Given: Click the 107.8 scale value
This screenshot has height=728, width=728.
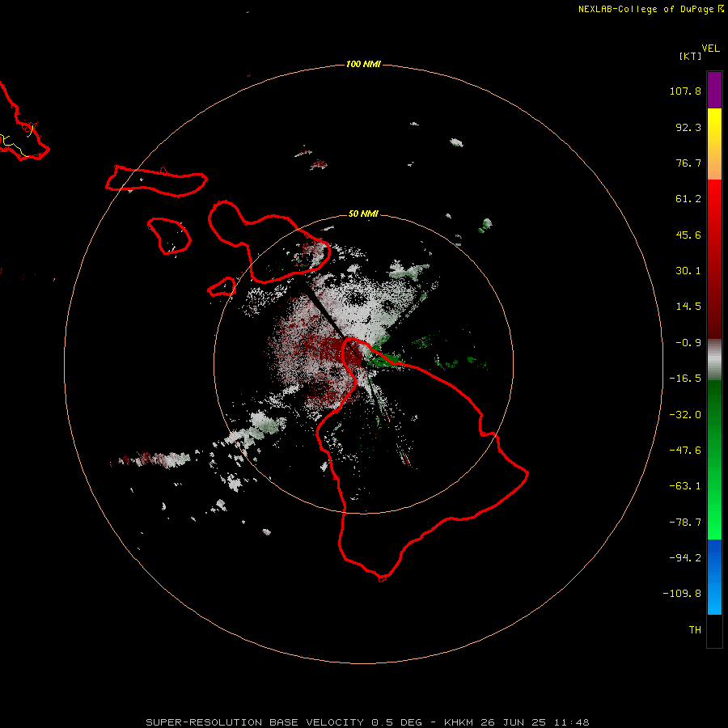Looking at the screenshot, I should click(685, 91).
